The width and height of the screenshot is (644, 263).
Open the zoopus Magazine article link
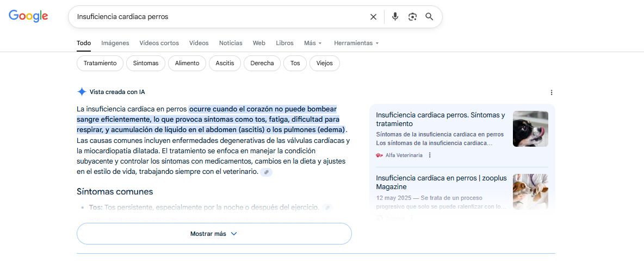(440, 182)
